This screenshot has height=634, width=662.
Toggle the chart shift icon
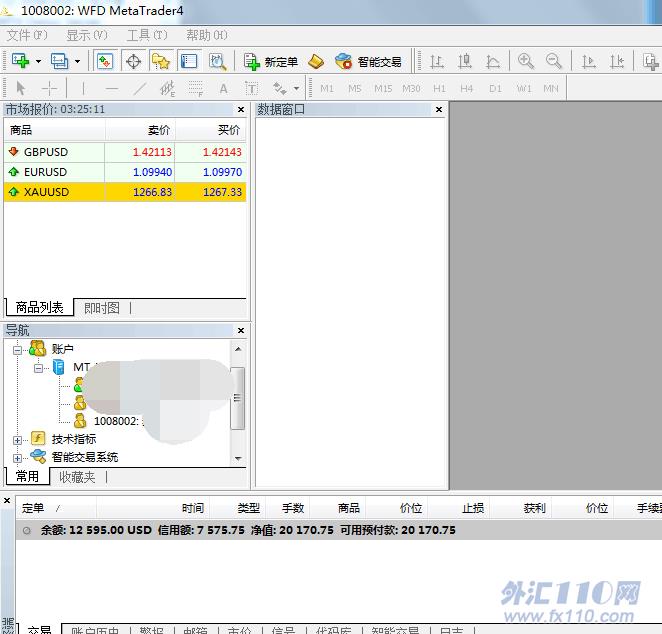point(617,62)
